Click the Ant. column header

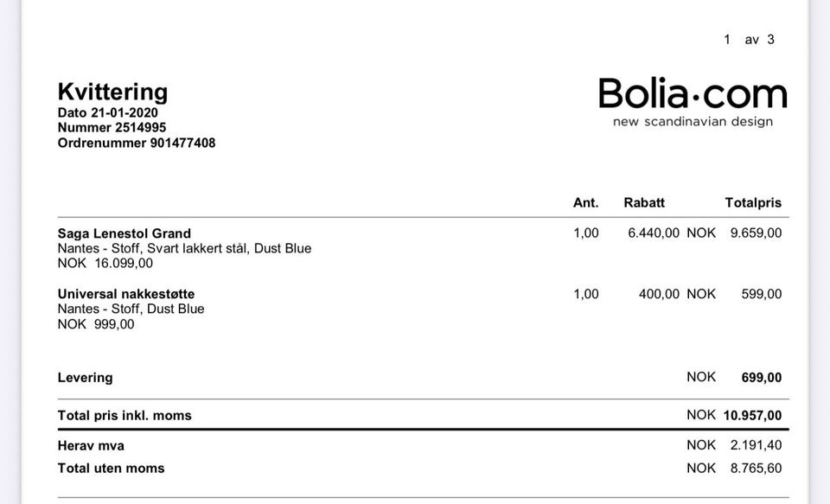(x=585, y=203)
